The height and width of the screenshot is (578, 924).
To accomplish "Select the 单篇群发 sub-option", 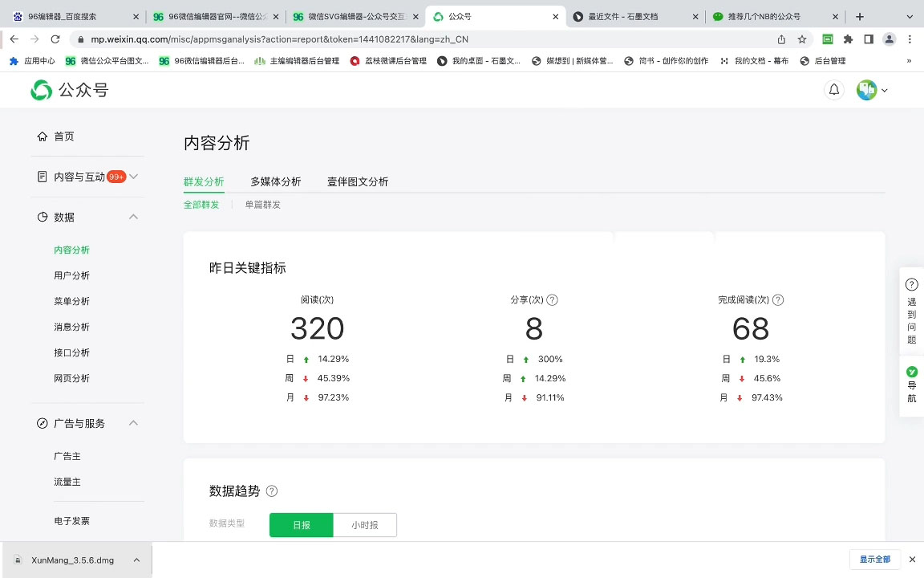I will pos(263,205).
